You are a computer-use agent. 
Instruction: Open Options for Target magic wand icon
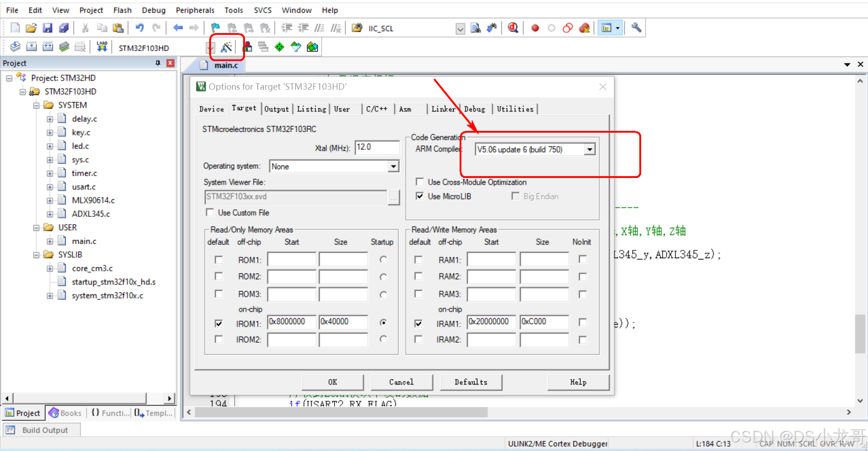point(226,47)
